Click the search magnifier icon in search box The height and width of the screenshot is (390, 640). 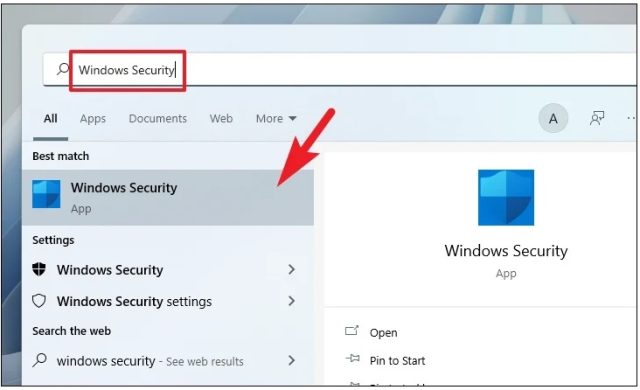pyautogui.click(x=63, y=69)
